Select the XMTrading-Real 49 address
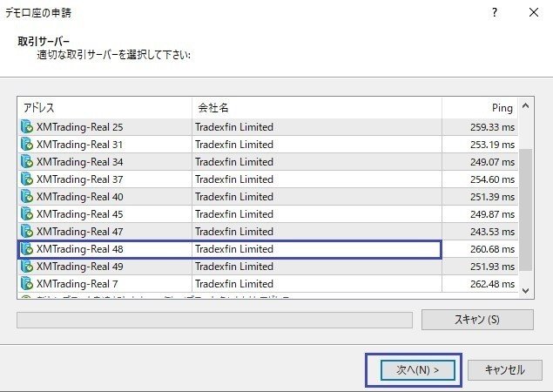The width and height of the screenshot is (553, 392). (x=80, y=267)
